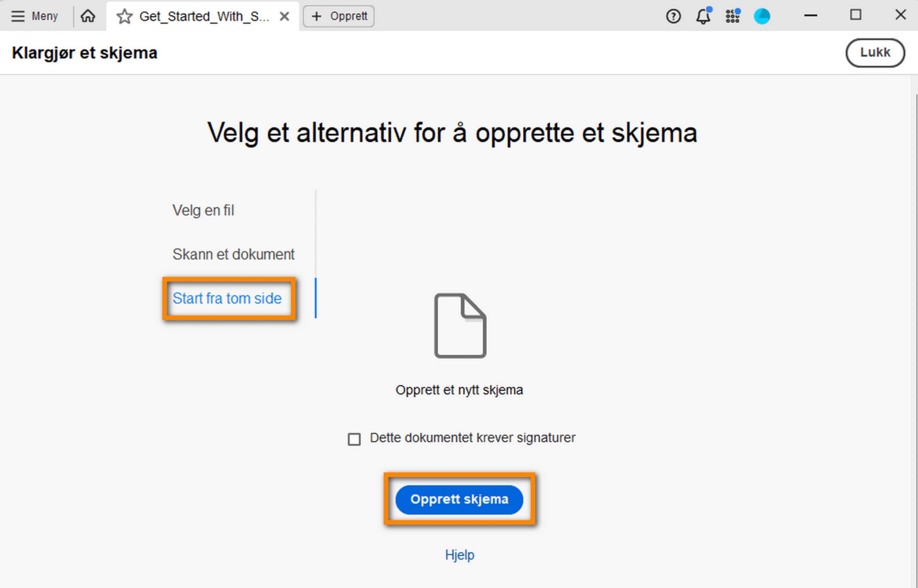Image resolution: width=918 pixels, height=588 pixels.
Task: Click the Opprett new tab button
Action: click(x=338, y=16)
